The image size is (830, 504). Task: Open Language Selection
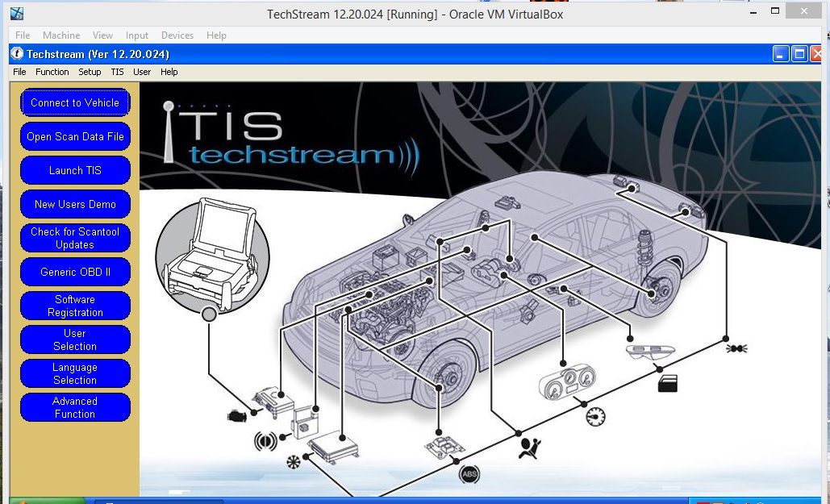[x=75, y=373]
